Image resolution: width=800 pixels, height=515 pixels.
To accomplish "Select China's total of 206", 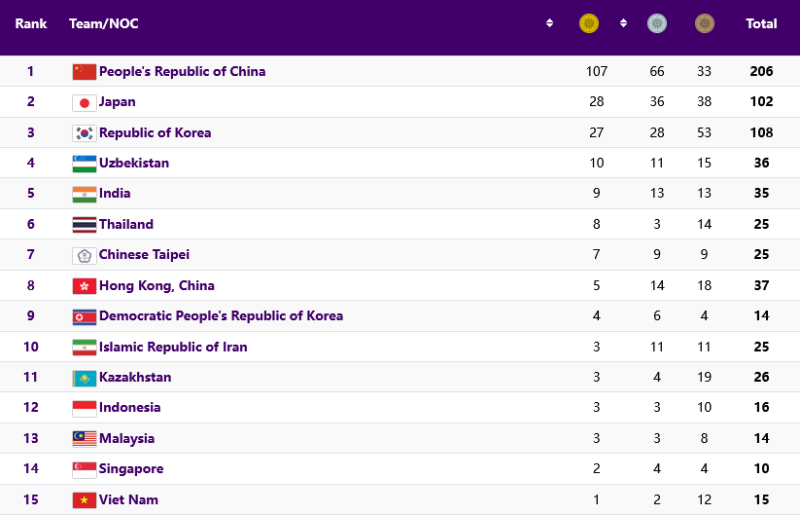I will coord(761,71).
